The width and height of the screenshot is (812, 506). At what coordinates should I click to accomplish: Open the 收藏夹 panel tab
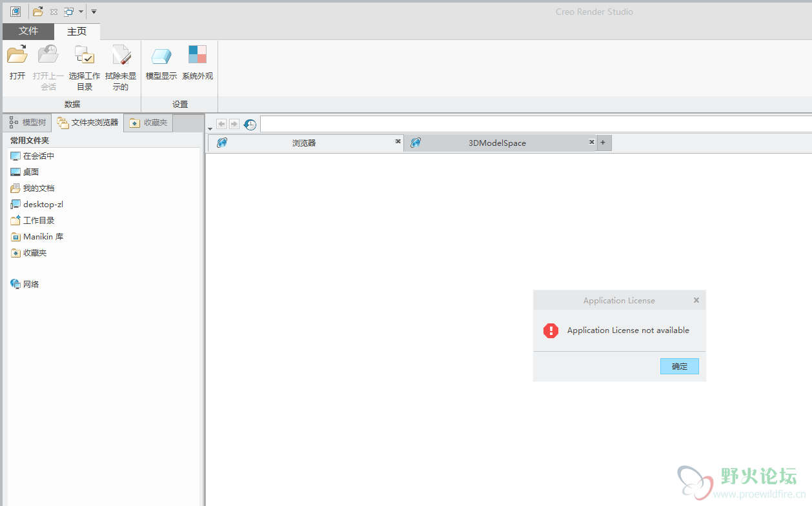point(148,122)
